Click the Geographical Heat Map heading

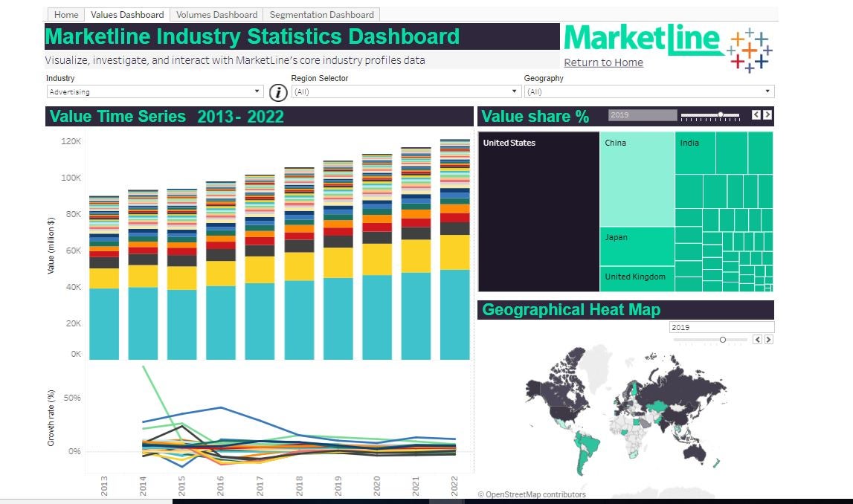571,309
